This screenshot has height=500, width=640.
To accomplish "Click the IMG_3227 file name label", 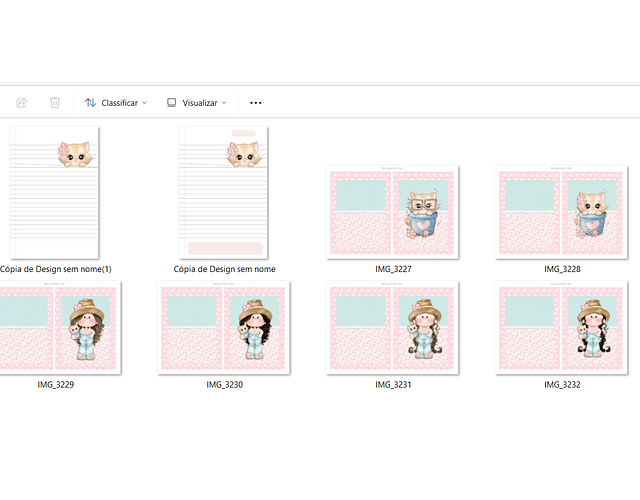I will (393, 269).
